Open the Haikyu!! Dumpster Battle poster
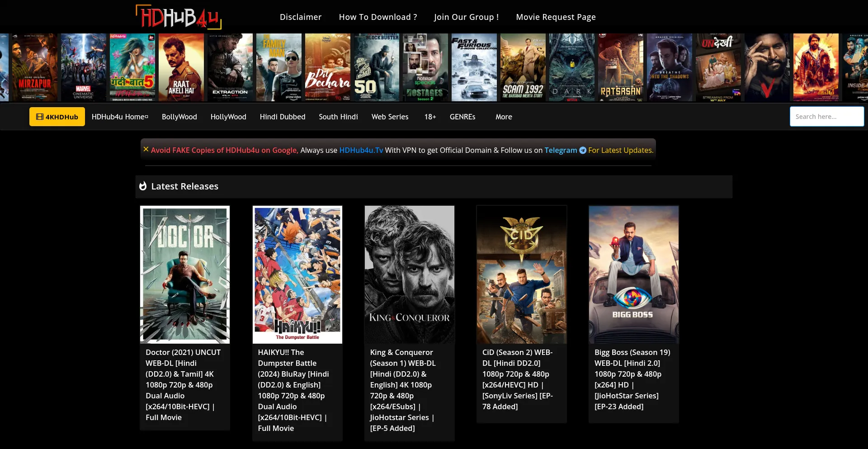 (297, 274)
